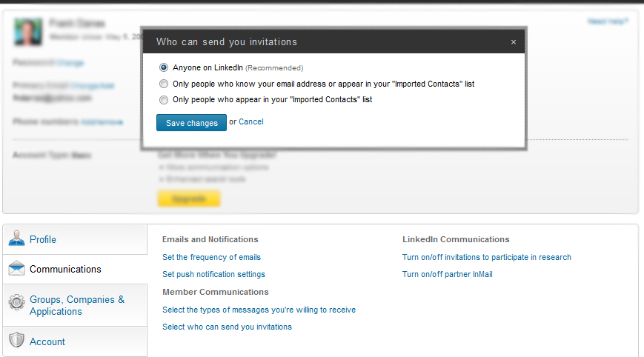This screenshot has height=357, width=644.
Task: Close the invitations dialog with the X
Action: click(x=514, y=42)
